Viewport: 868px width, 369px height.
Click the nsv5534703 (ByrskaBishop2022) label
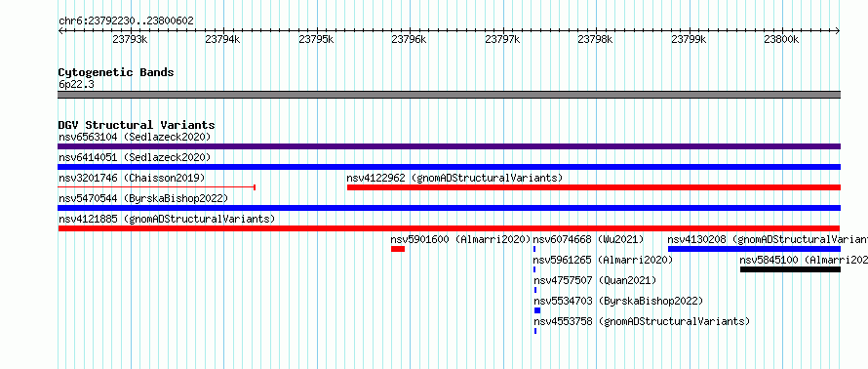point(618,301)
